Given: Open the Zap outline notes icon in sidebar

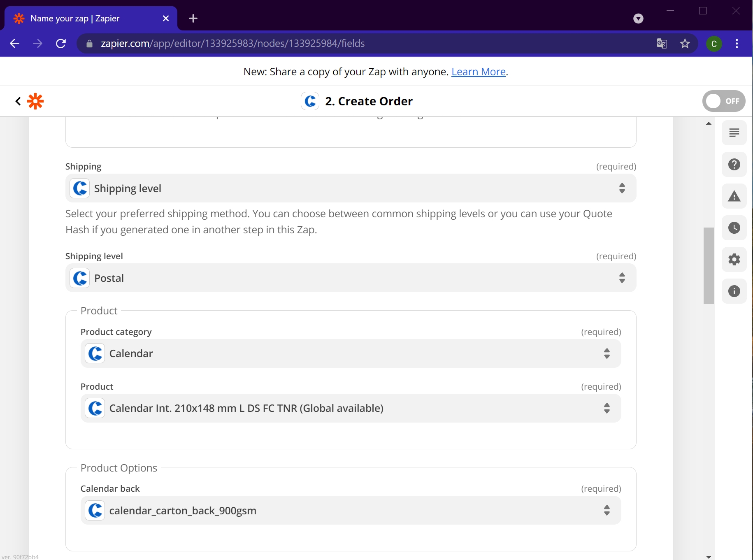Looking at the screenshot, I should 734,133.
